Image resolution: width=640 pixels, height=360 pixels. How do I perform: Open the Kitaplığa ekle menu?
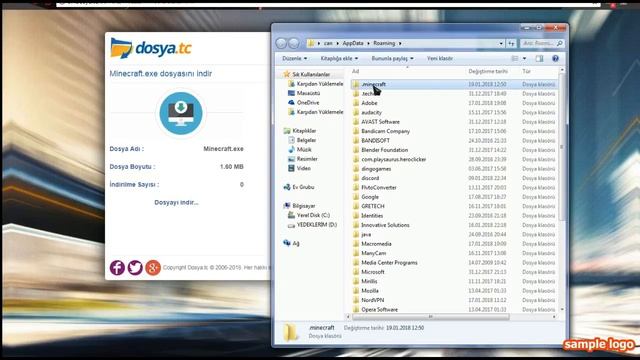click(339, 59)
